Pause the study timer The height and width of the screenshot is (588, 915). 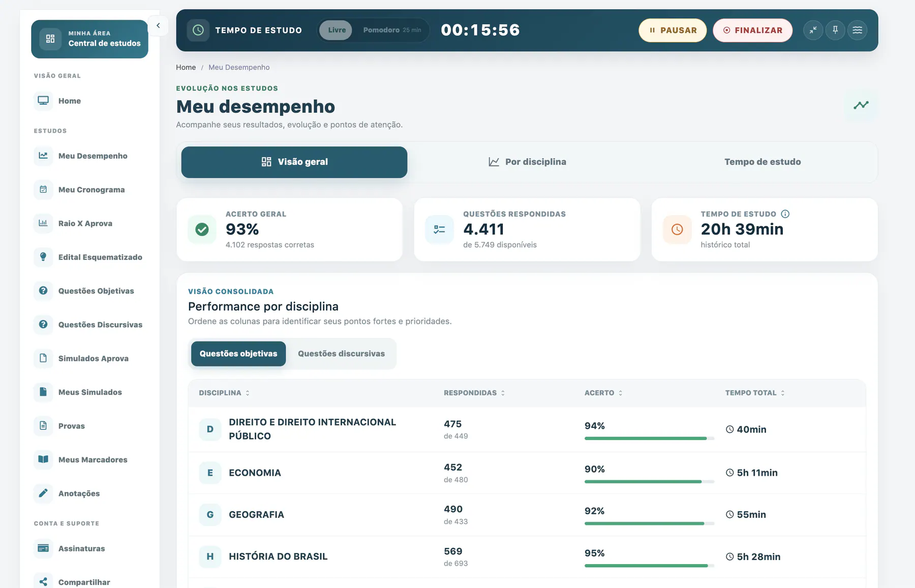673,30
